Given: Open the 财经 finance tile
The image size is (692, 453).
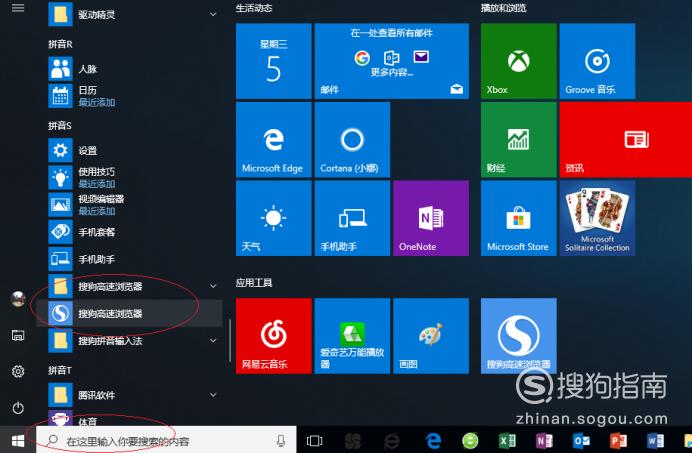Looking at the screenshot, I should pos(519,140).
